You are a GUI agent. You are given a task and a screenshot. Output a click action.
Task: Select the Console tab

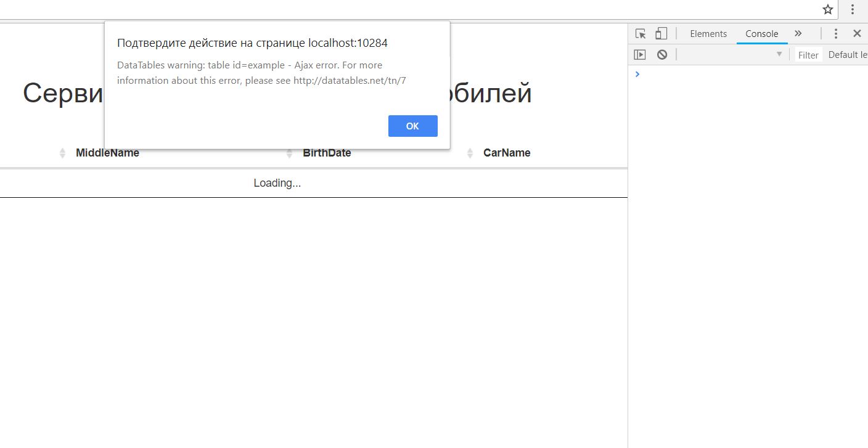[762, 34]
